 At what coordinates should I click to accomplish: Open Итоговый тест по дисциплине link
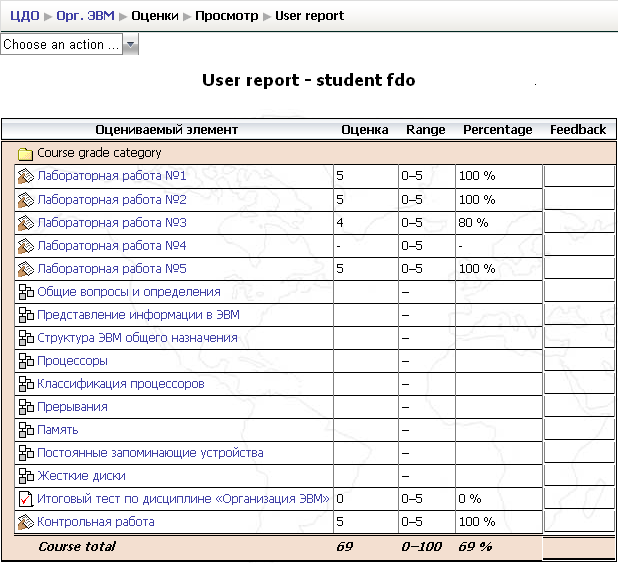(x=183, y=499)
